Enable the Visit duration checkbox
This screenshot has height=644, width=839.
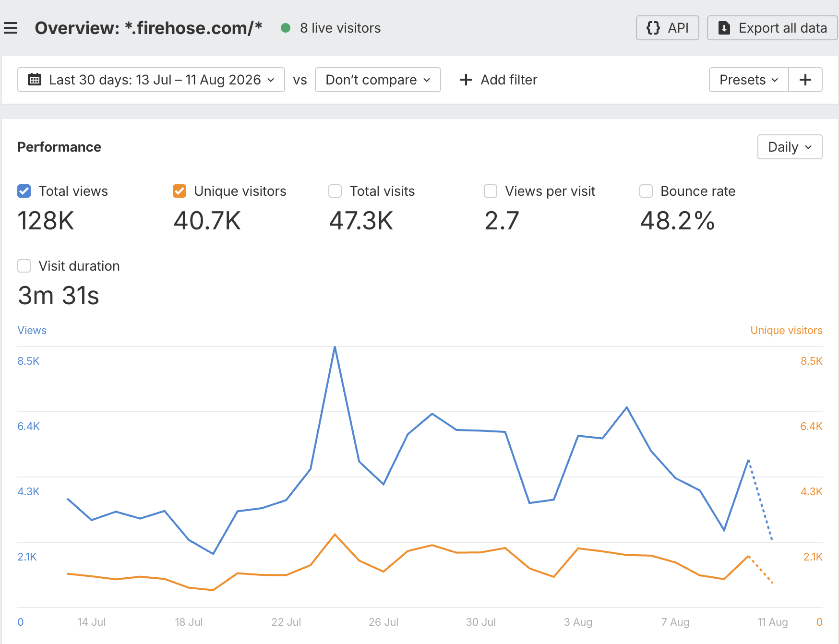point(24,266)
